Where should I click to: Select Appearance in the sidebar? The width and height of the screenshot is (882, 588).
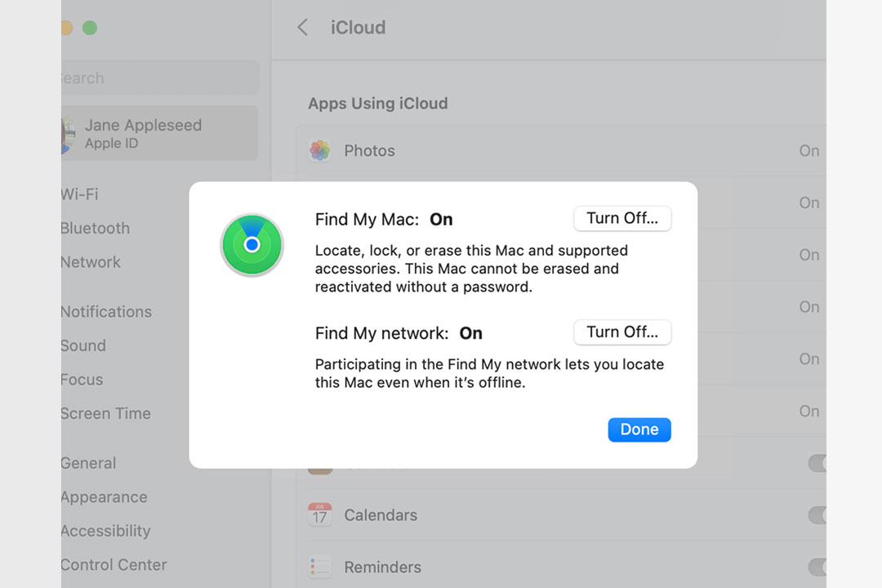[104, 497]
